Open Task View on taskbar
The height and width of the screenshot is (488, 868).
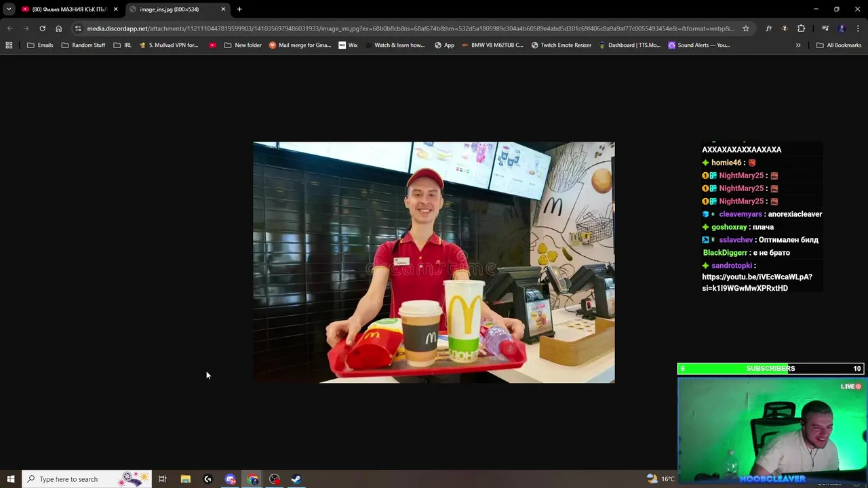163,479
